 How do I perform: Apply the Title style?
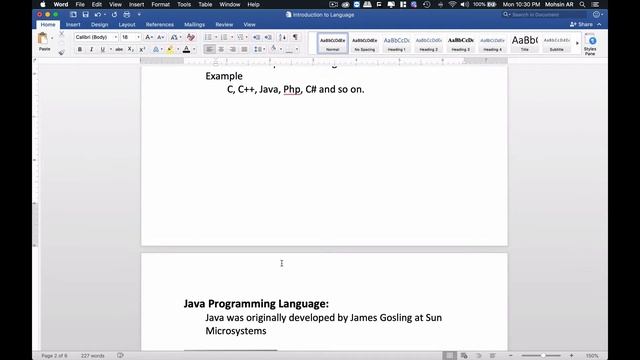(524, 43)
